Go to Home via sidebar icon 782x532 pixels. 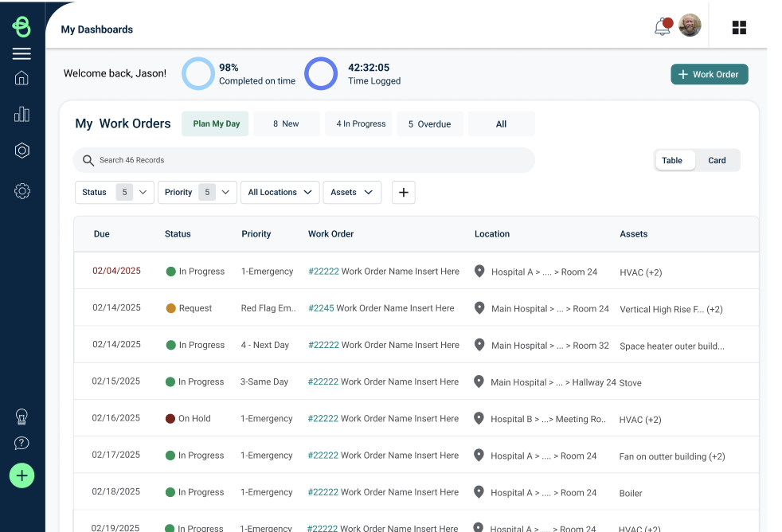[22, 78]
